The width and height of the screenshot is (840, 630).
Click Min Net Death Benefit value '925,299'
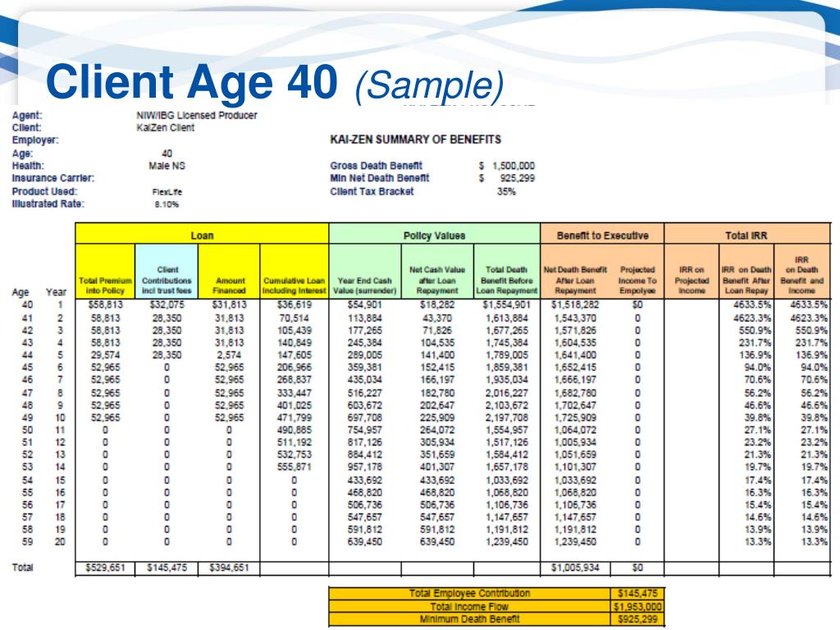[x=518, y=178]
